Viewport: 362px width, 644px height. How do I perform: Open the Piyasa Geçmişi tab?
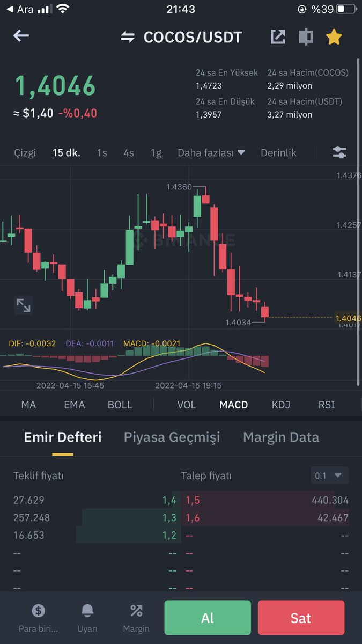click(x=172, y=437)
